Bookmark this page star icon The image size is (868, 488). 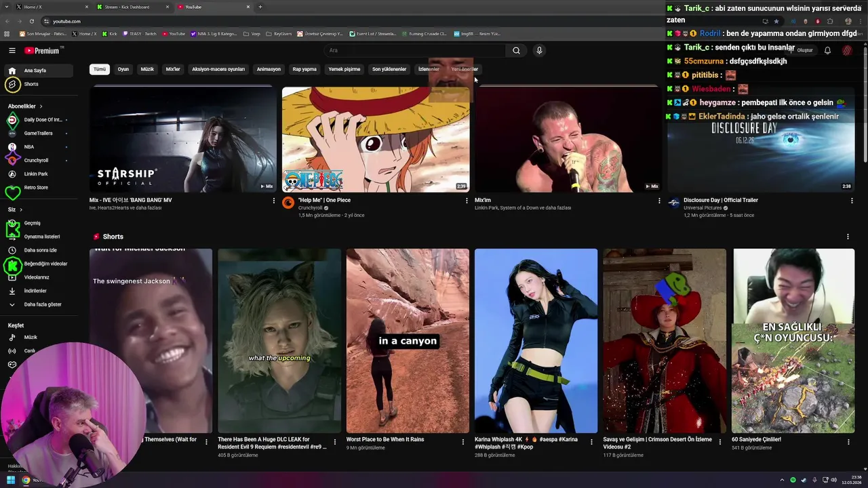coord(776,21)
